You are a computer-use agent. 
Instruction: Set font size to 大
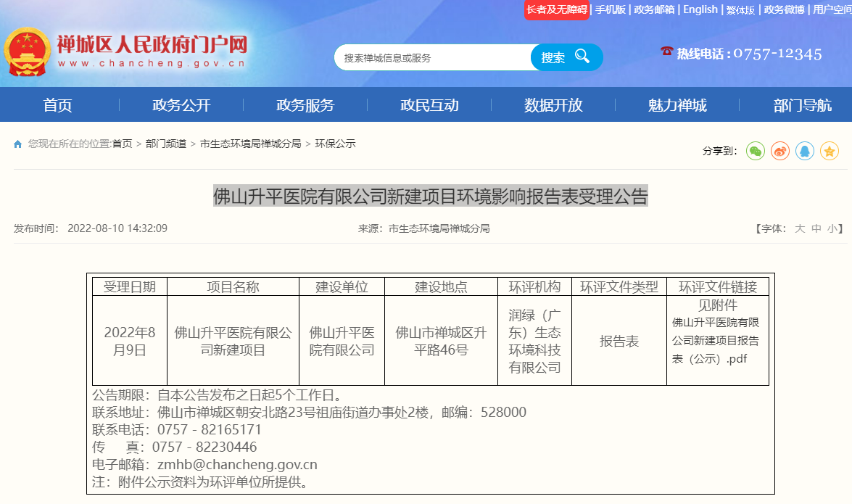(x=800, y=228)
